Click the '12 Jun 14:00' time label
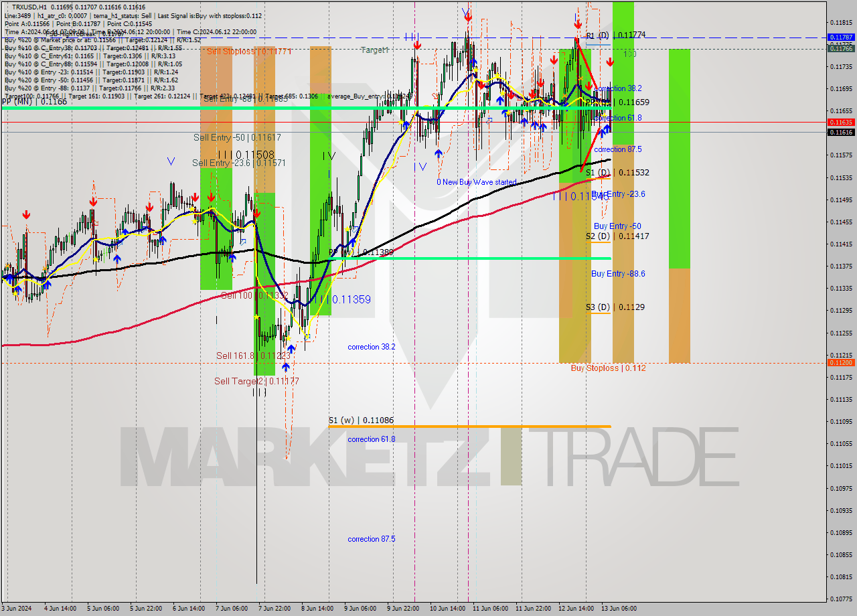The width and height of the screenshot is (857, 616). pos(576,609)
